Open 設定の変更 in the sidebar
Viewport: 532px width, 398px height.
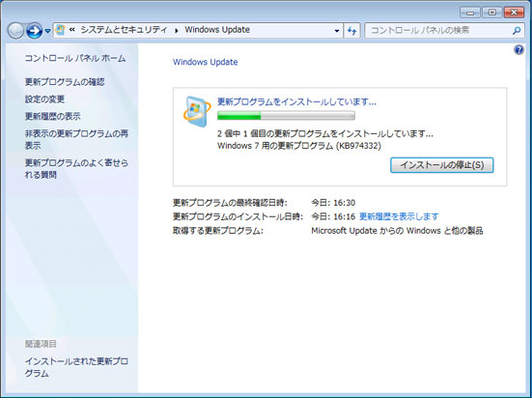point(44,99)
